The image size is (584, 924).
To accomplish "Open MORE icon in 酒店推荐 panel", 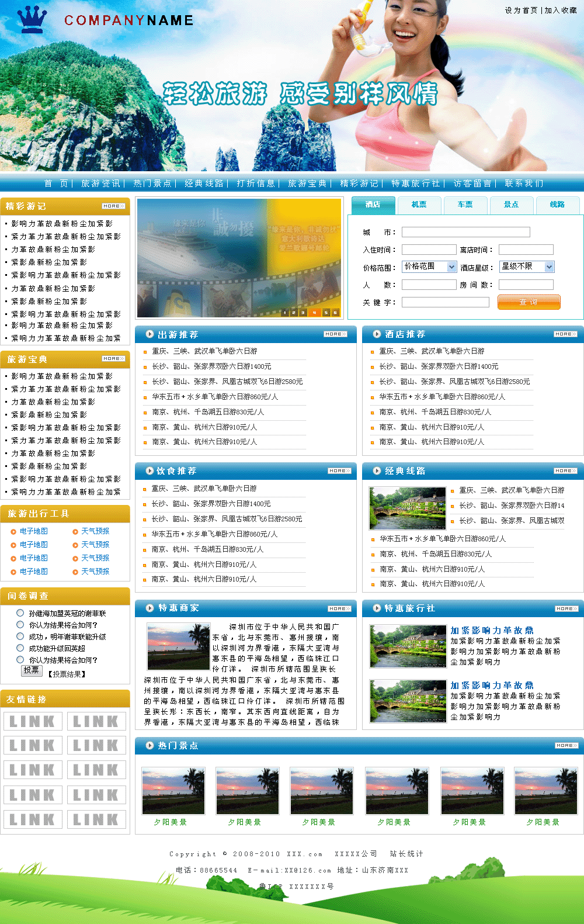I will click(565, 334).
